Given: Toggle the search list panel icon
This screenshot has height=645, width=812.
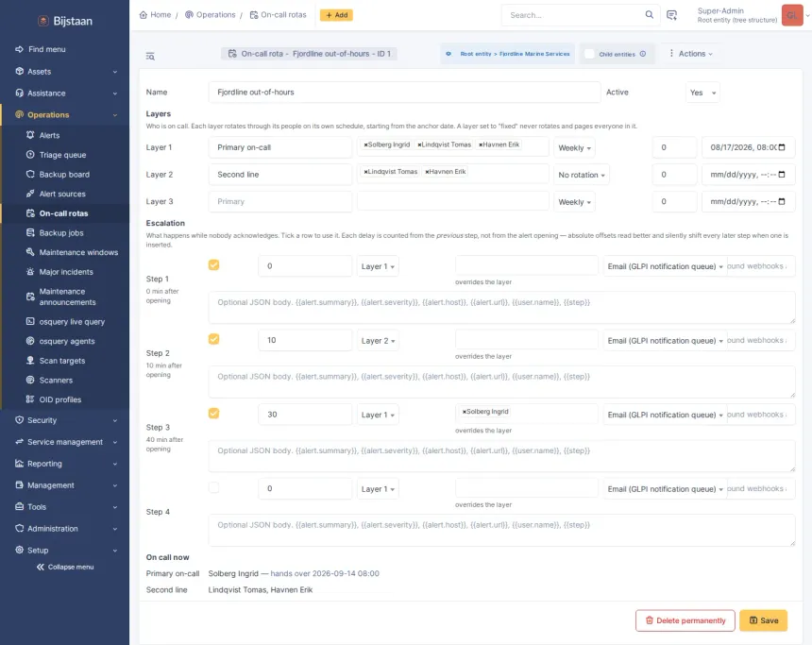Looking at the screenshot, I should click(x=150, y=56).
